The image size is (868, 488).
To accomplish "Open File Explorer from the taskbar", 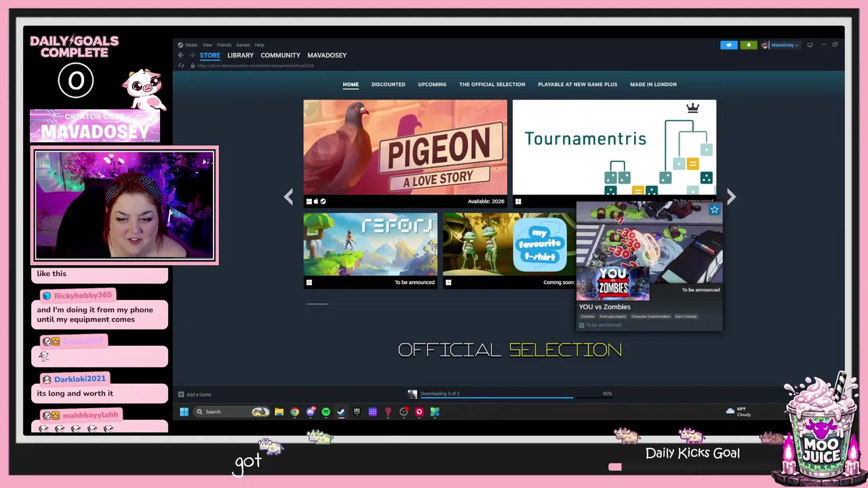I will tap(279, 411).
